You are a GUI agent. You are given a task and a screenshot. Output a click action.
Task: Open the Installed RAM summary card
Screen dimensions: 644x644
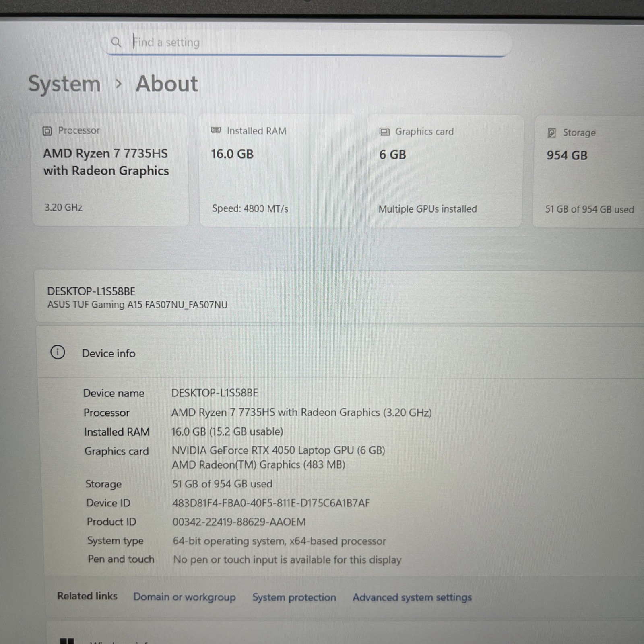[x=279, y=171]
